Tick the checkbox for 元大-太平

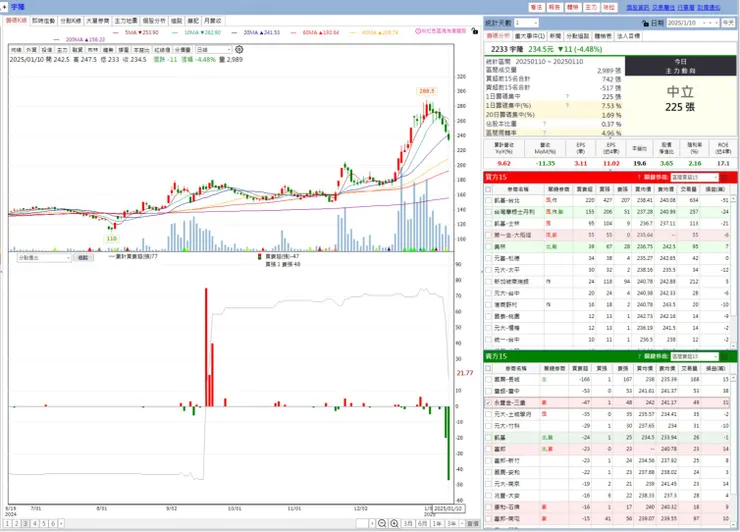point(488,270)
